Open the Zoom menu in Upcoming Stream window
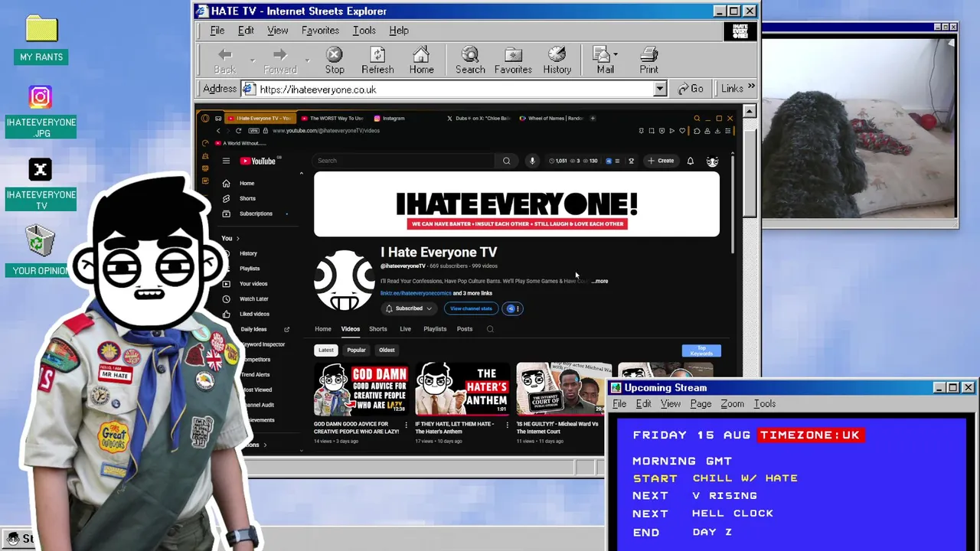The width and height of the screenshot is (980, 551). 732,404
